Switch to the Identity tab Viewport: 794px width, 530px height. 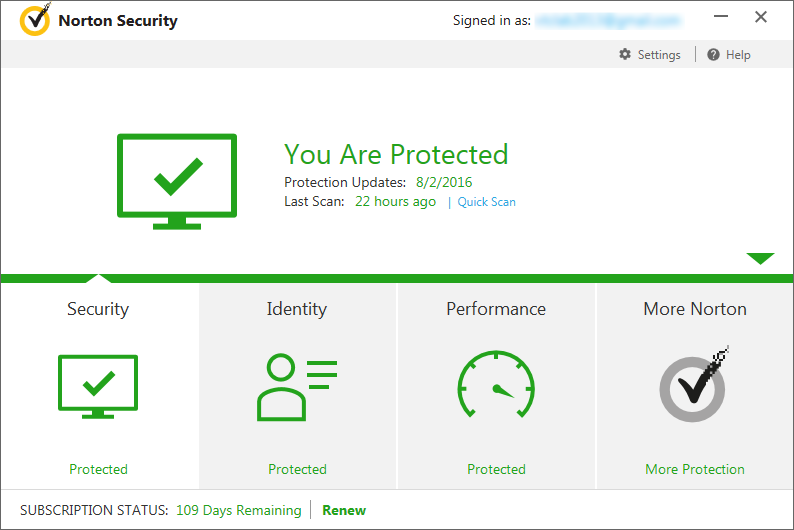(x=297, y=309)
